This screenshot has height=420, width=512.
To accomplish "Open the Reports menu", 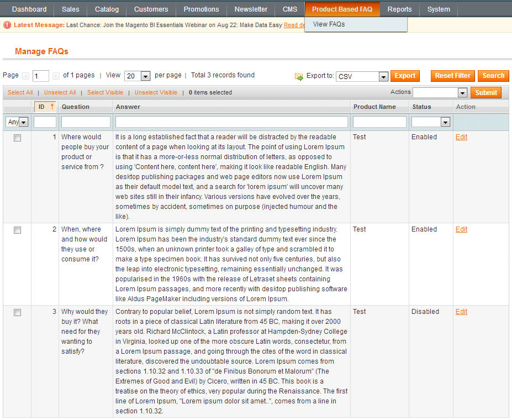I will pos(399,9).
